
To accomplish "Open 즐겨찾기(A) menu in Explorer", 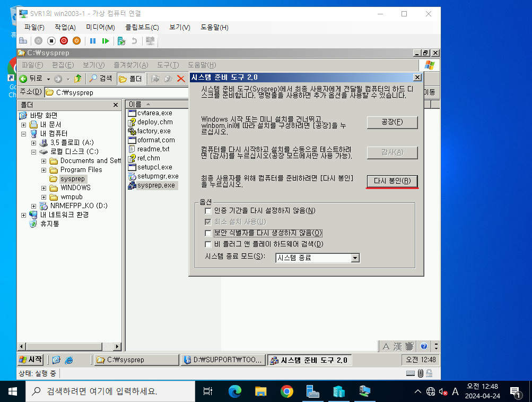I will coord(131,65).
